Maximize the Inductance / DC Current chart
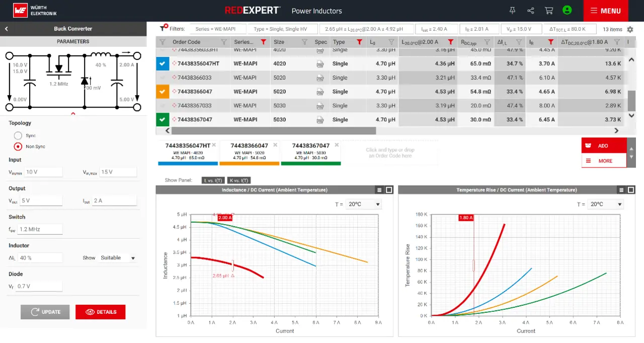 click(x=389, y=190)
